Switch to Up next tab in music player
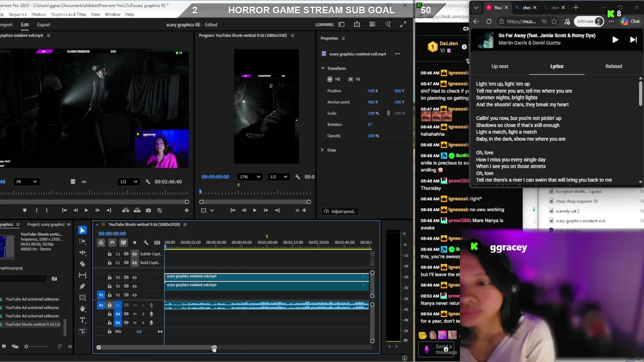The height and width of the screenshot is (362, 644). pyautogui.click(x=500, y=66)
